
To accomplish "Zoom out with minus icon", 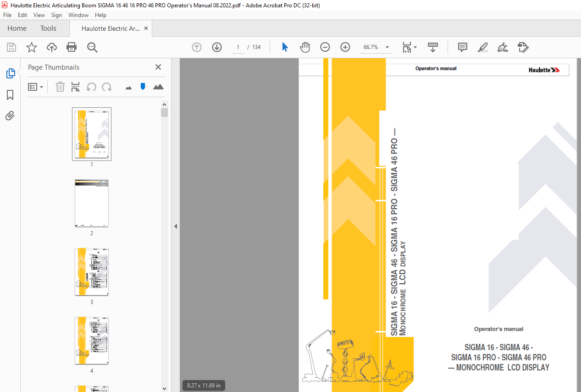I will tap(325, 47).
